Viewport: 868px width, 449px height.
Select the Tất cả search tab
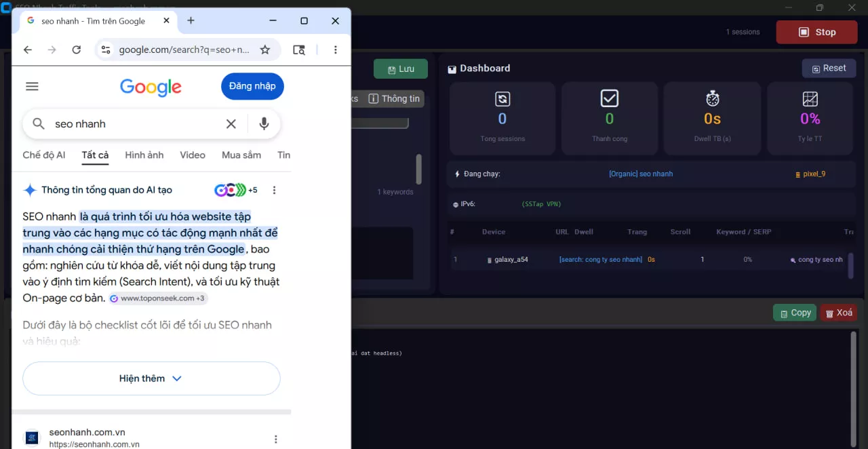point(95,155)
